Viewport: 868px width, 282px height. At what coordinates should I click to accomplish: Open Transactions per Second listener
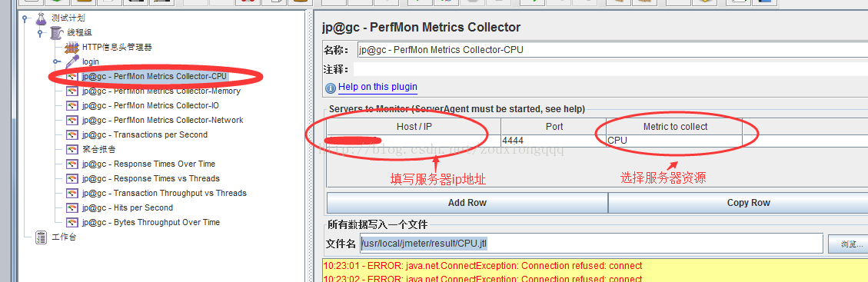[145, 134]
